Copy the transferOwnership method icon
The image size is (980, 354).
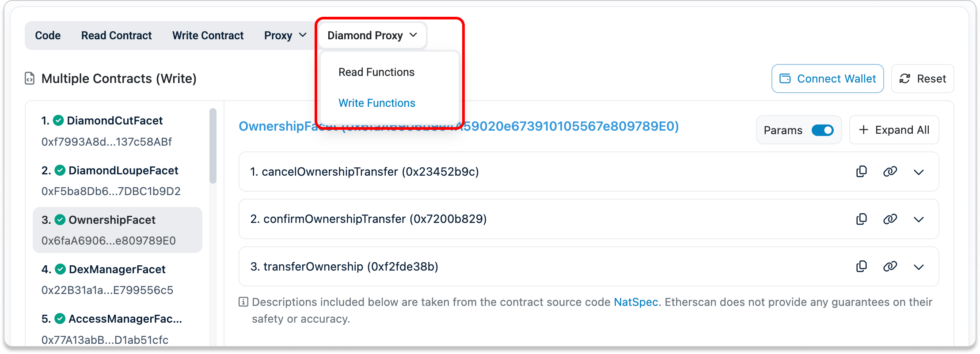click(862, 267)
